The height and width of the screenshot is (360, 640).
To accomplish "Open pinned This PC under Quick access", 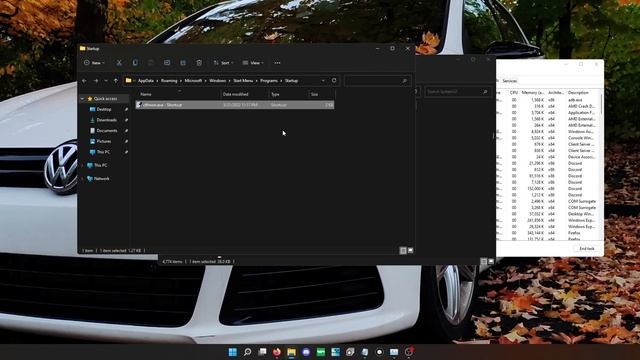I will click(103, 152).
